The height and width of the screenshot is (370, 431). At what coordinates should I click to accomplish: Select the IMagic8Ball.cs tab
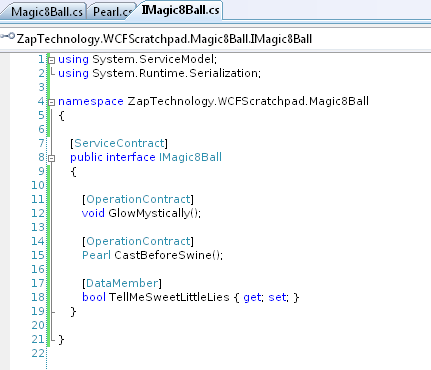[180, 10]
